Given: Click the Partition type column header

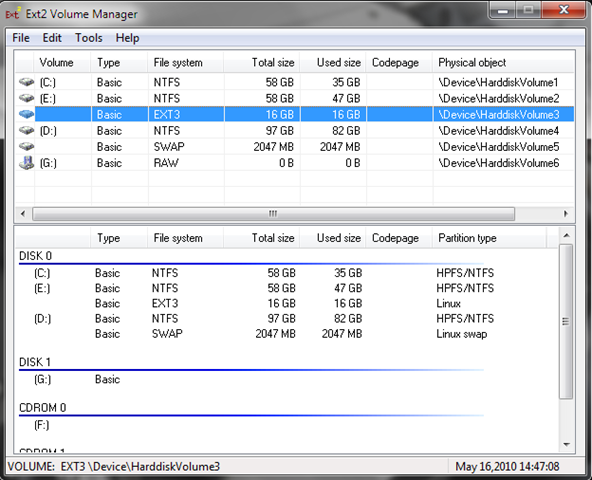Looking at the screenshot, I should 489,238.
